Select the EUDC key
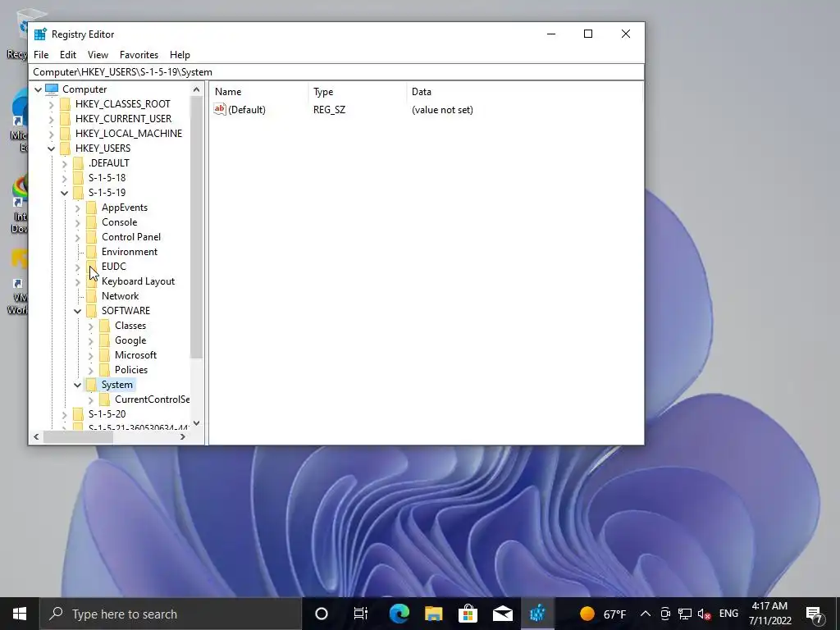The height and width of the screenshot is (630, 840). pos(113,267)
